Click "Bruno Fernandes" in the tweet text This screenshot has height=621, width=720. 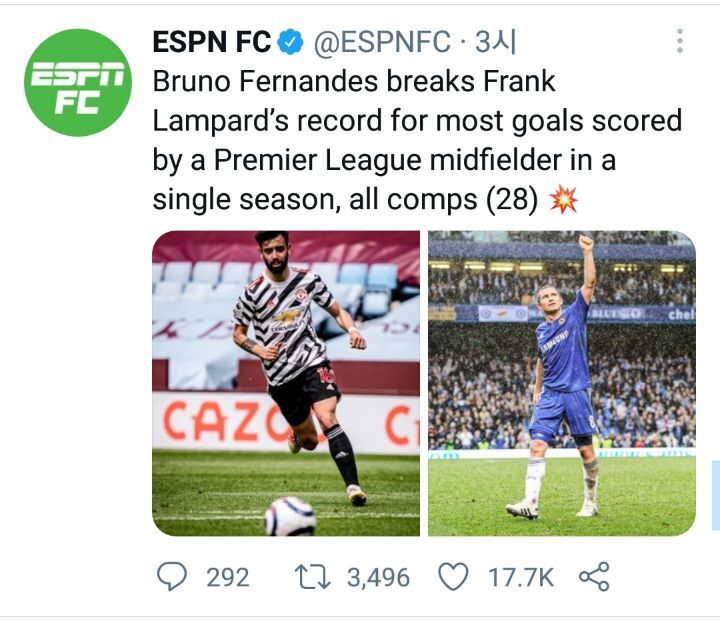pyautogui.click(x=273, y=81)
